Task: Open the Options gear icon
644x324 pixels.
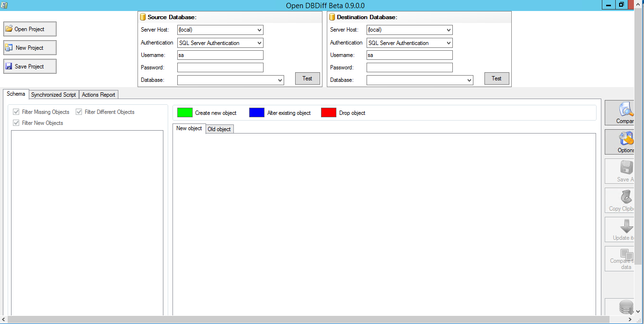Action: pos(626,139)
